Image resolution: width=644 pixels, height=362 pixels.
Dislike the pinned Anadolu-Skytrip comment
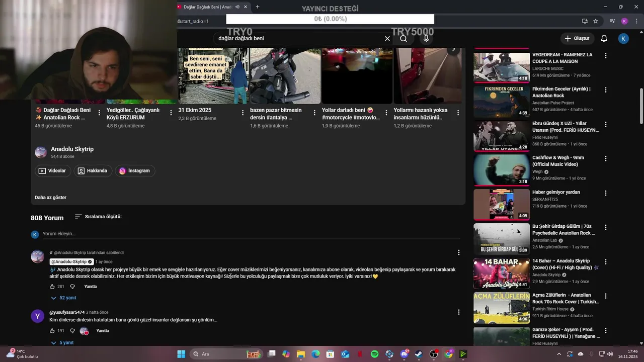click(72, 287)
